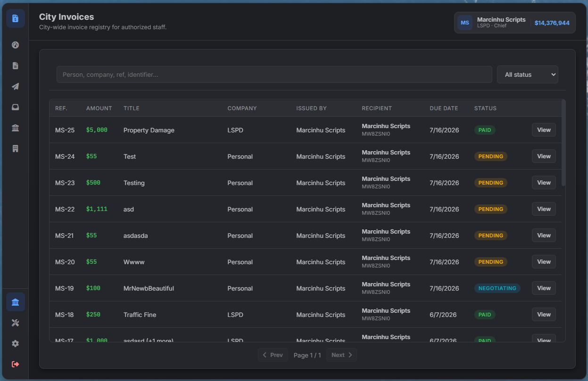Viewport: 588px width, 381px height.
Task: View invoice MS-19 MrNewbBeautiful
Action: (544, 288)
